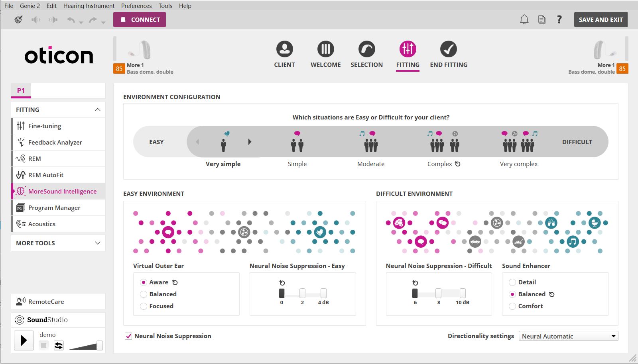Go to the Selection step icon
Image resolution: width=638 pixels, height=364 pixels.
click(x=367, y=49)
